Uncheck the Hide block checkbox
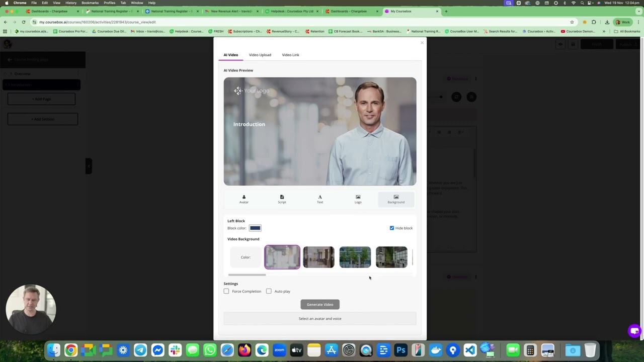644x362 pixels. click(x=392, y=228)
